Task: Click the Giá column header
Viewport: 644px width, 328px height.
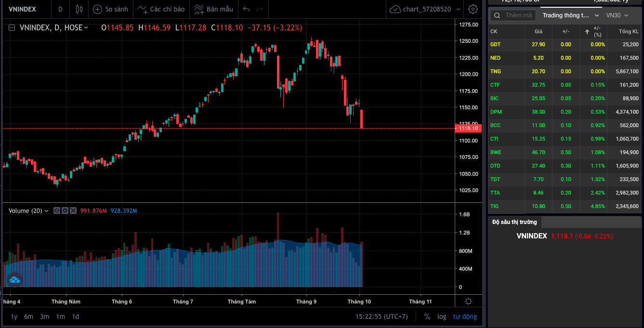Action: (539, 32)
